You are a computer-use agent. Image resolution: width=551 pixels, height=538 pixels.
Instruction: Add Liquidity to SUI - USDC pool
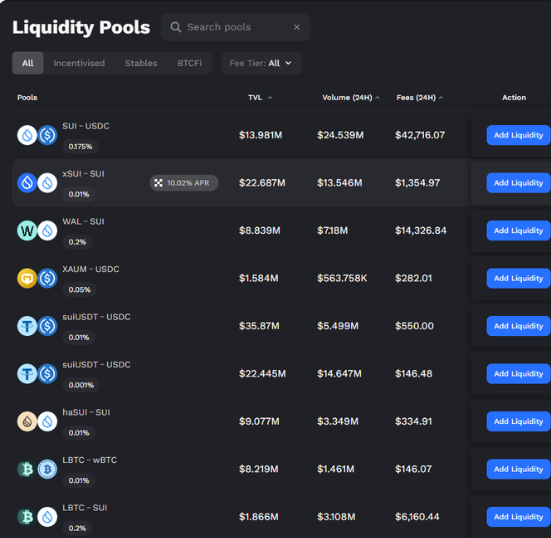[x=518, y=135]
